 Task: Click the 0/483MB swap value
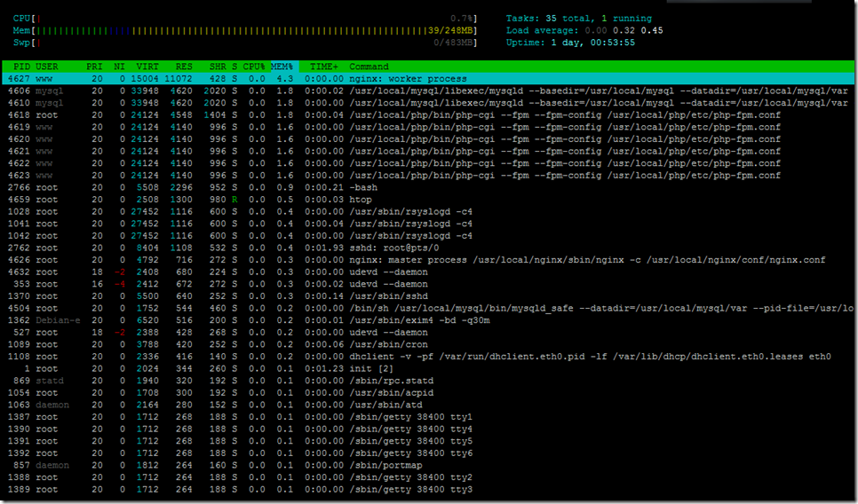coord(453,43)
